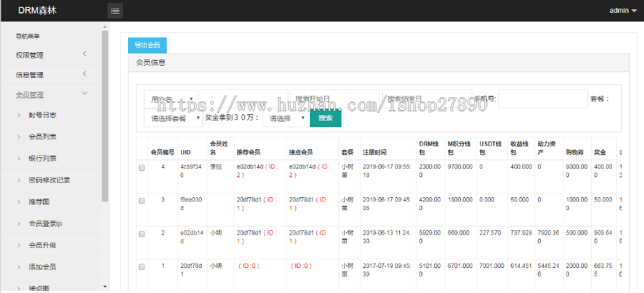The height and width of the screenshot is (293, 644).
Task: Toggle the sidebar with the hamburger icon
Action: point(115,11)
